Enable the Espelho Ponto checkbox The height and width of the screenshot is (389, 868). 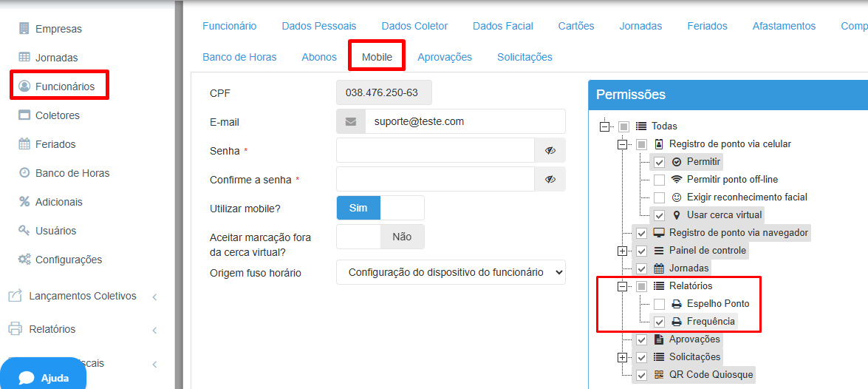(x=659, y=304)
